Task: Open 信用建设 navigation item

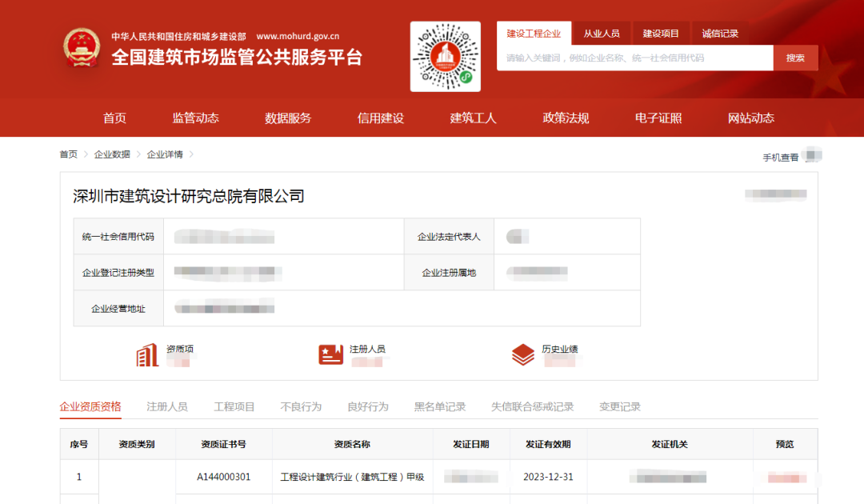Action: [x=381, y=118]
